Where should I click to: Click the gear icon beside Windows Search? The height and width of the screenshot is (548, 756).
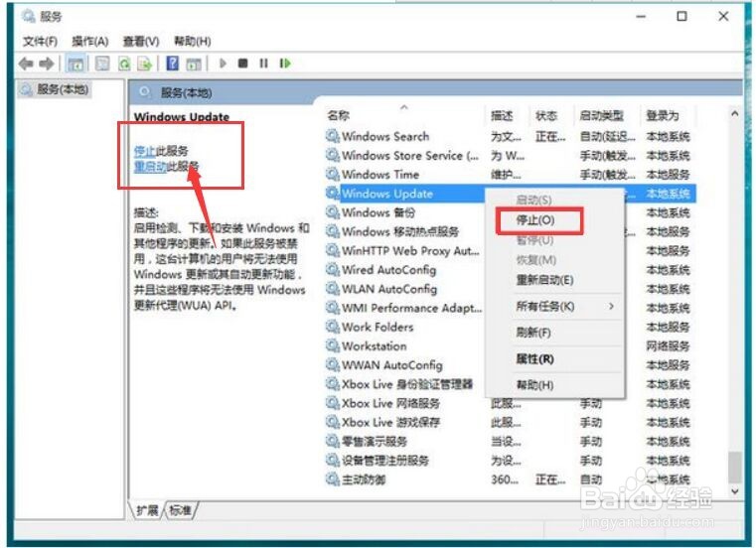(332, 136)
